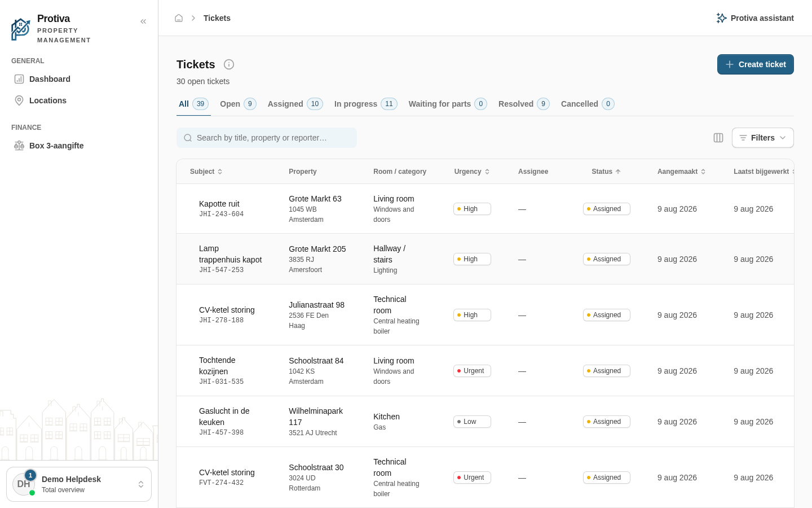Screen dimensions: 812x508
Task: Go to Locations via the pin icon
Action: [19, 100]
